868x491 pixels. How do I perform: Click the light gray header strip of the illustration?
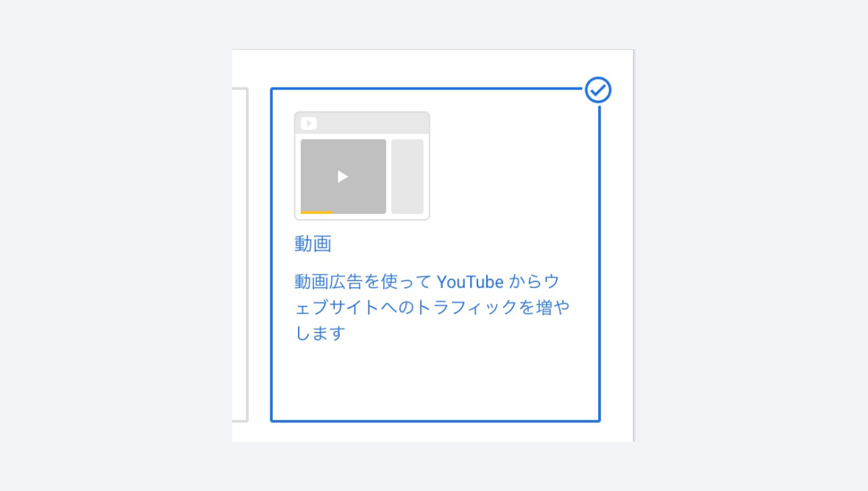(362, 124)
